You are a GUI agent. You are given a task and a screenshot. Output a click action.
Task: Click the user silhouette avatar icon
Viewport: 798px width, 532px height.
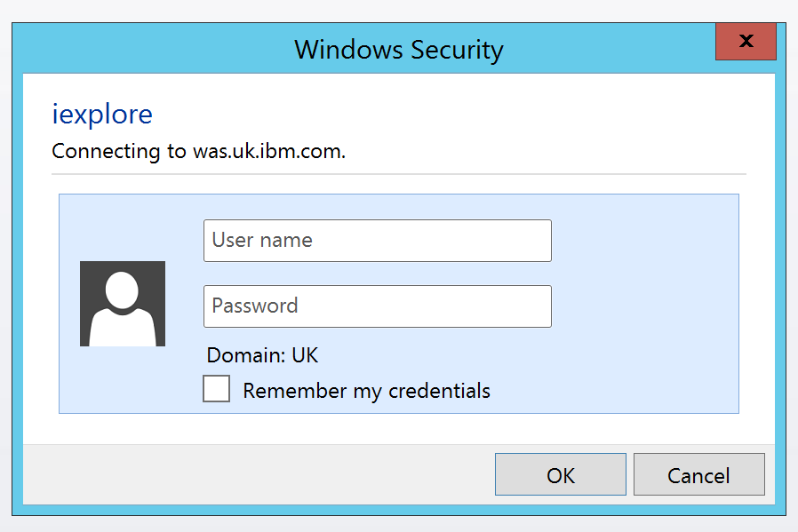click(x=123, y=304)
